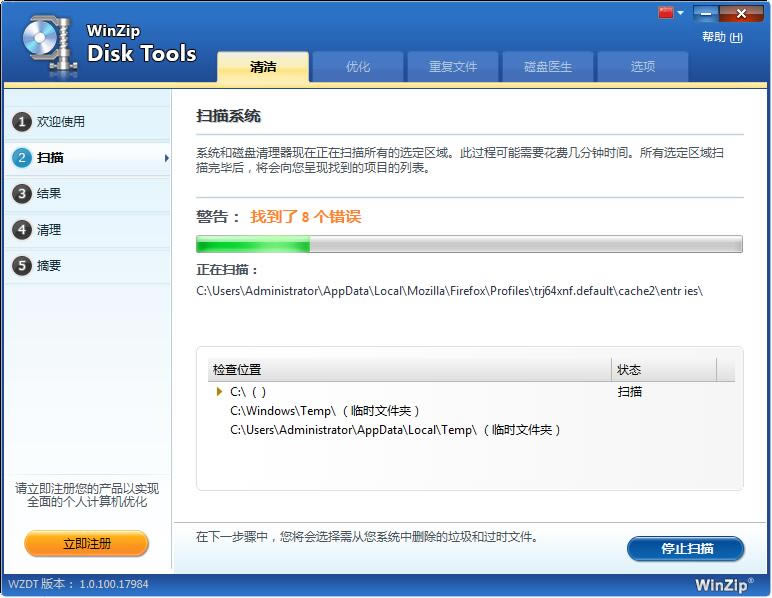Click the step 1 number badge
Viewport: 772px width, 598px height.
coord(22,122)
